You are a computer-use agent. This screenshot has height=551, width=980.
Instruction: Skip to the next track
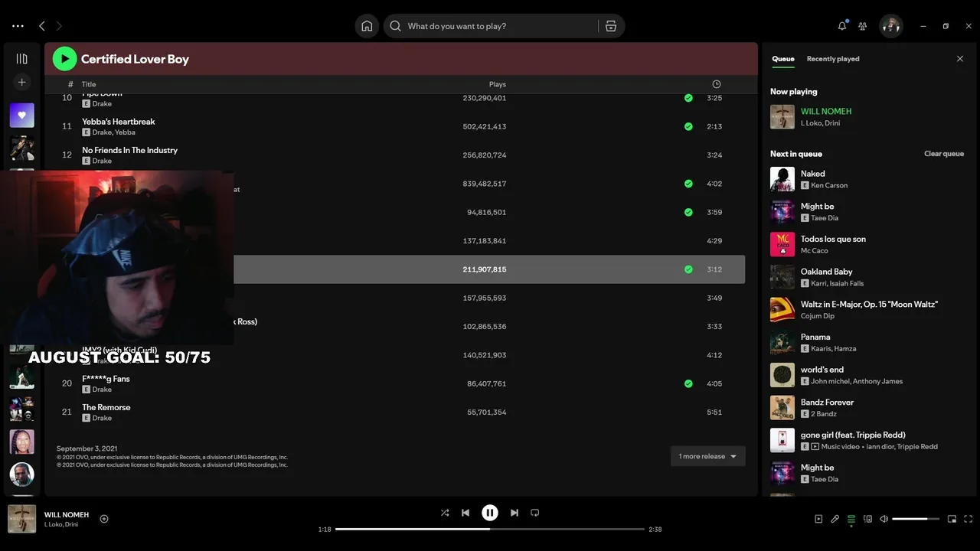(x=514, y=513)
